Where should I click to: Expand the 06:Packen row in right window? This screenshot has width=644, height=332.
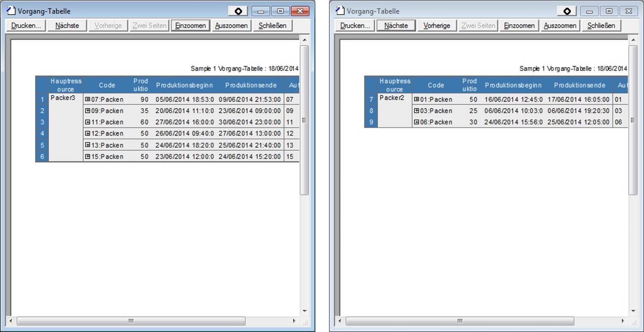(x=417, y=122)
